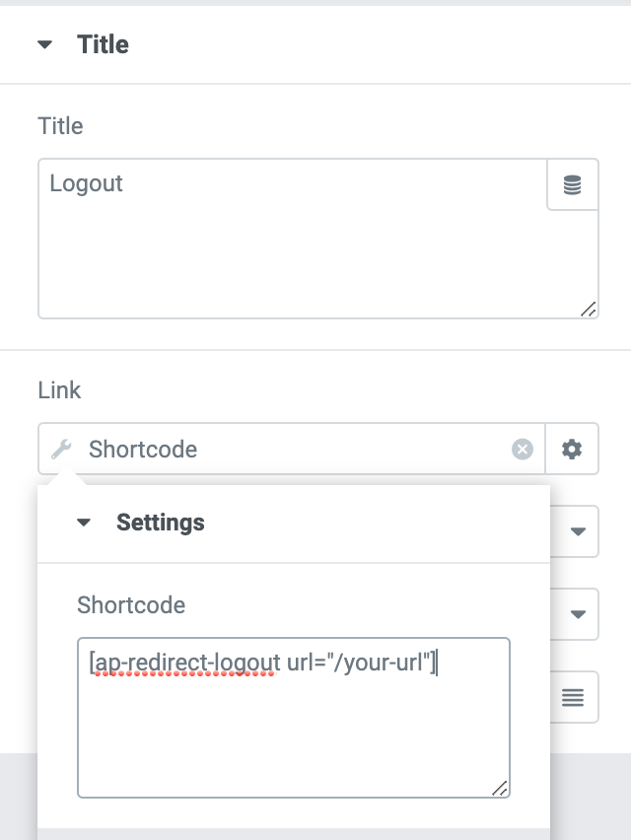Click the Title field label above textarea
The width and height of the screenshot is (631, 840).
60,126
